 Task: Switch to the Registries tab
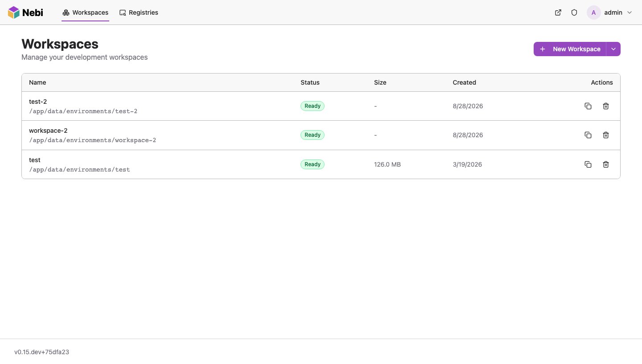pos(139,12)
